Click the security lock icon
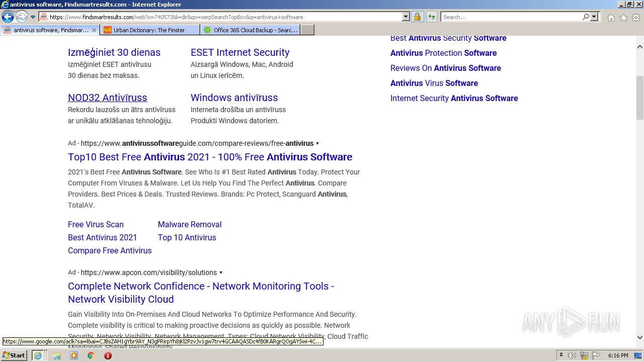The image size is (644, 362). click(x=417, y=17)
